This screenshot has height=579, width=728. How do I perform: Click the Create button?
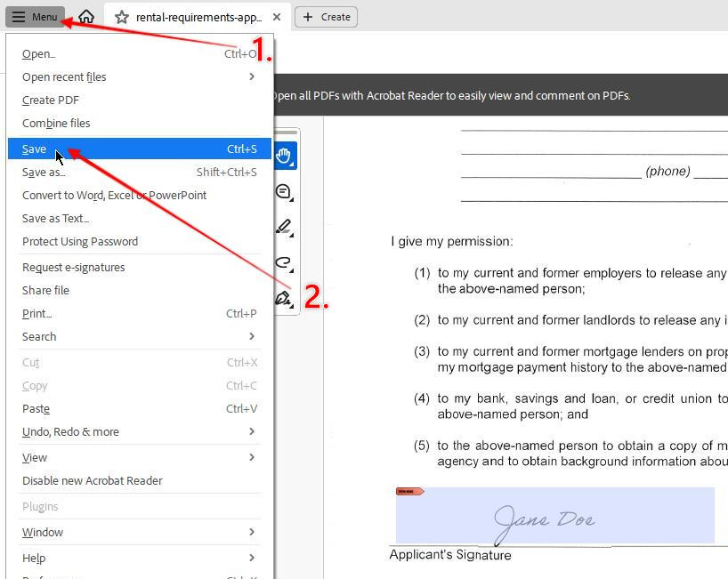327,17
